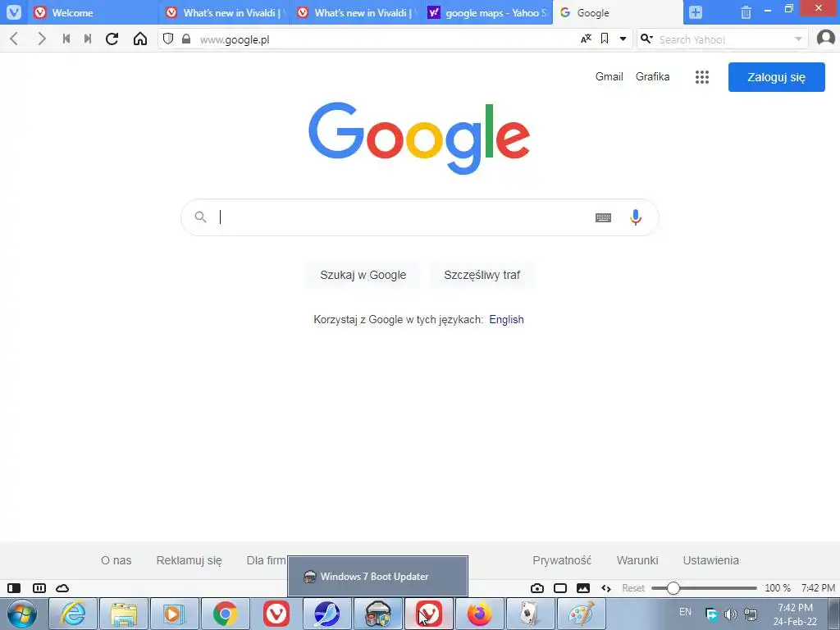Open Windows Explorer from taskbar
840x630 pixels.
[x=124, y=614]
